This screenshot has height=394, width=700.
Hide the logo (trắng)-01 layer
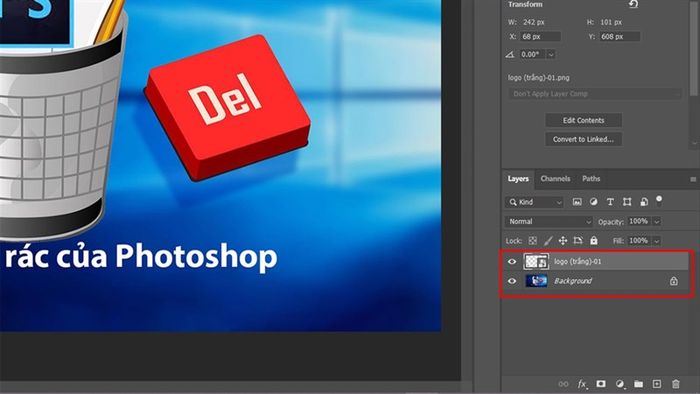(x=512, y=262)
